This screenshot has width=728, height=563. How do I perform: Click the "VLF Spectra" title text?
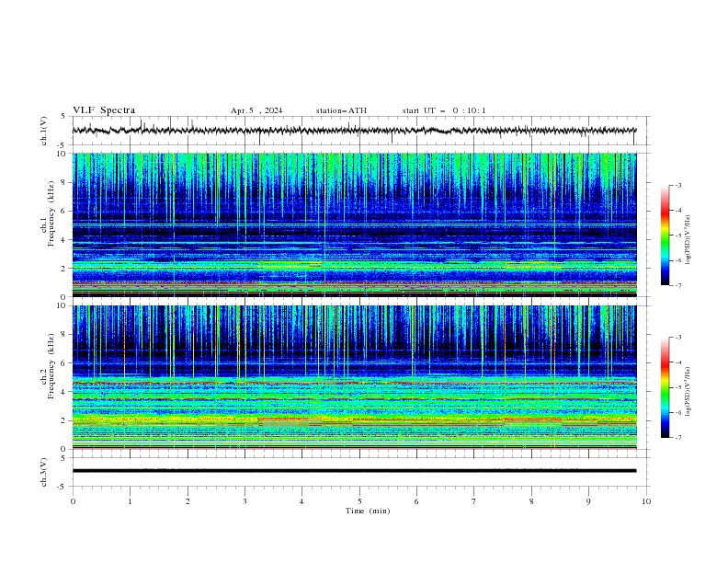click(104, 110)
